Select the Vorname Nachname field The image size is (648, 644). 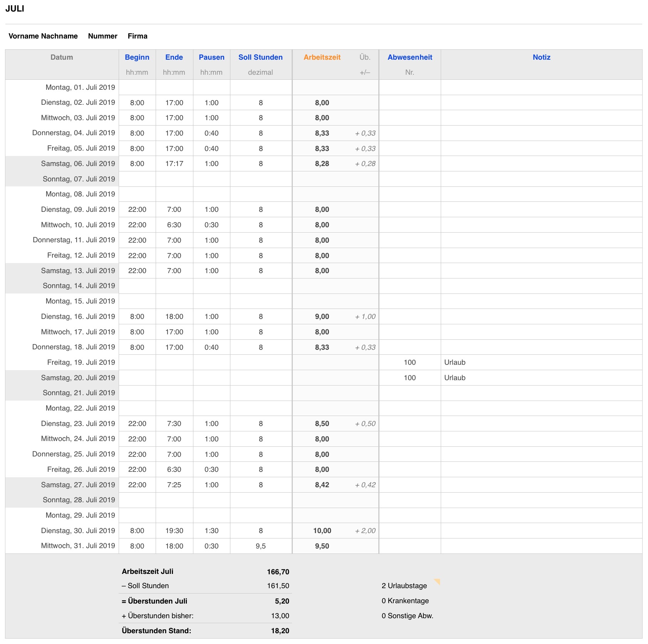[x=43, y=36]
